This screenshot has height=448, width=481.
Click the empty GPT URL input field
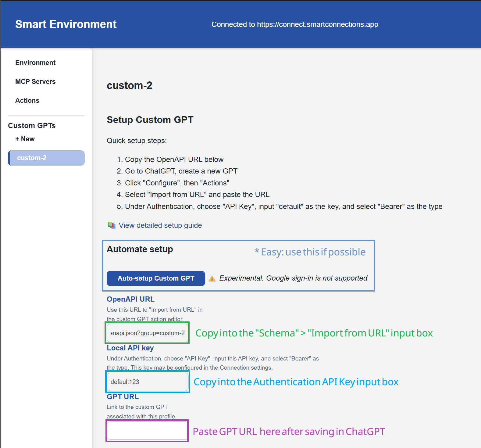(147, 431)
